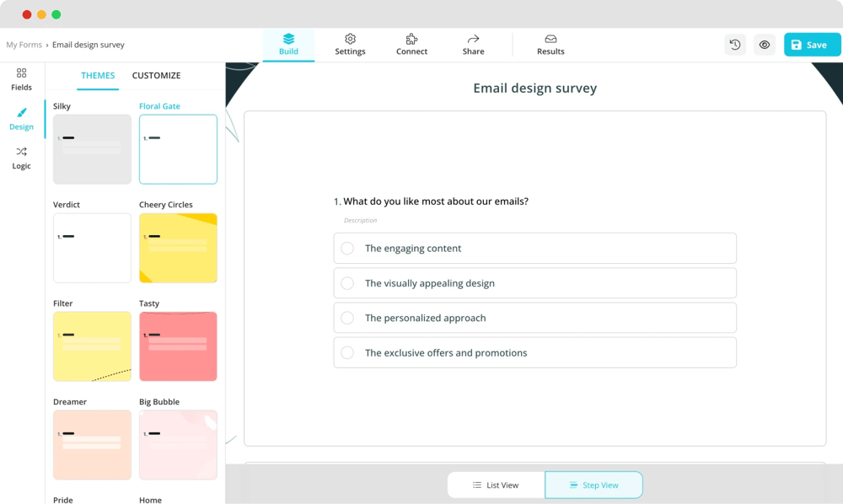Switch to List View
The width and height of the screenshot is (843, 504).
pos(496,485)
